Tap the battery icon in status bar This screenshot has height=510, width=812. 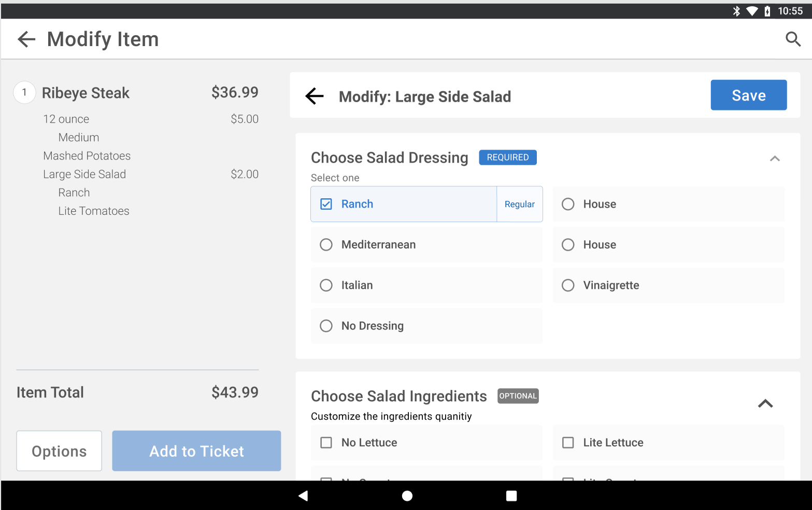767,11
